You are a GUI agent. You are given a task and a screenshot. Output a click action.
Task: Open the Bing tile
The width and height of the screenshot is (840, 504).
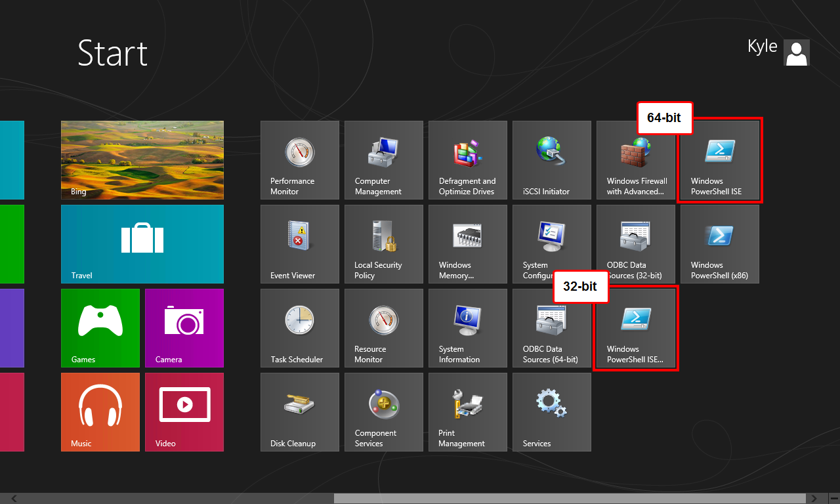click(142, 160)
